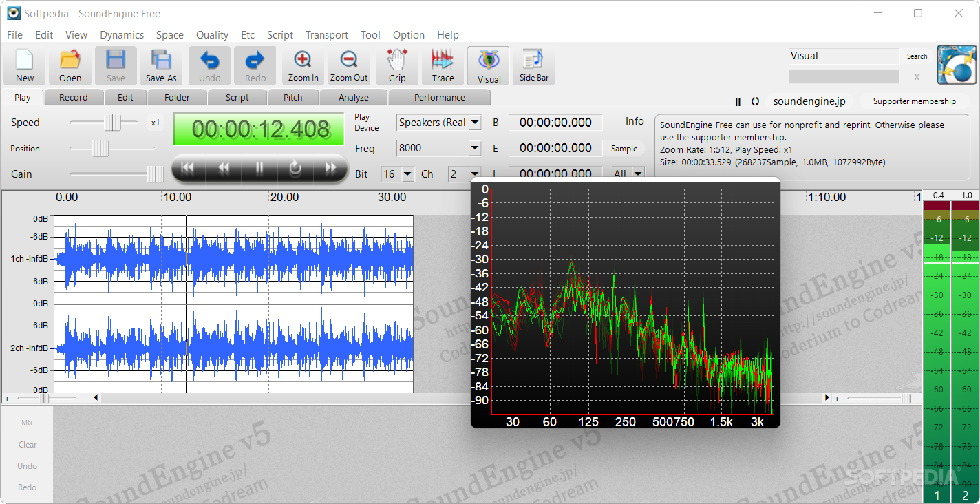The height and width of the screenshot is (504, 980).
Task: Click the Gain slider handle
Action: click(x=156, y=174)
